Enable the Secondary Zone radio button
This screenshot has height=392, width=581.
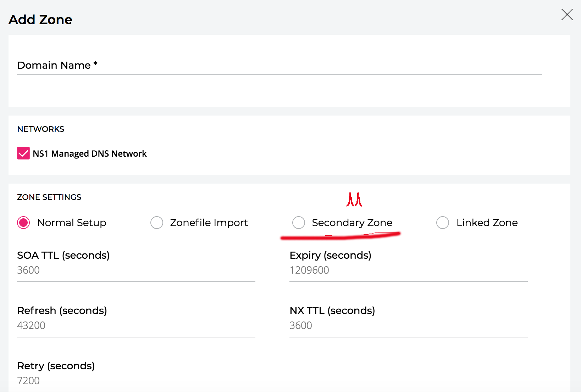298,223
